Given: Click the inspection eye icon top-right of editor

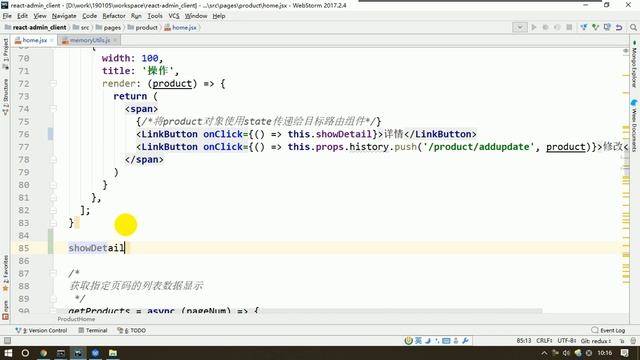Looking at the screenshot, I should (x=625, y=51).
